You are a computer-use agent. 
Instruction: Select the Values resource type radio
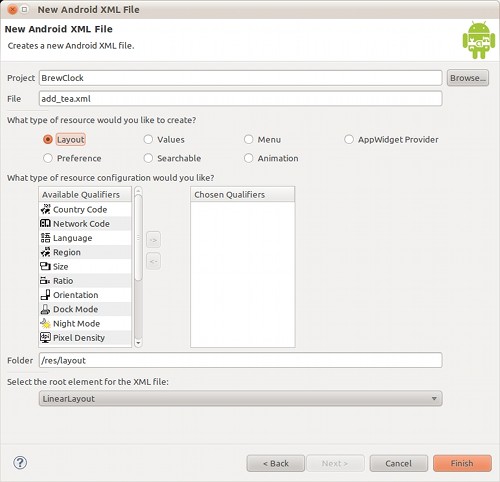(x=148, y=139)
